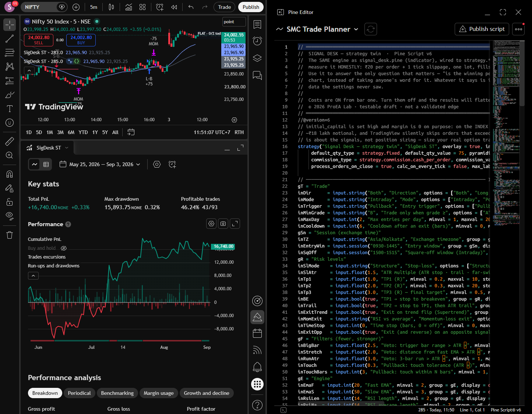Toggle stay in drawing mode

point(10,188)
